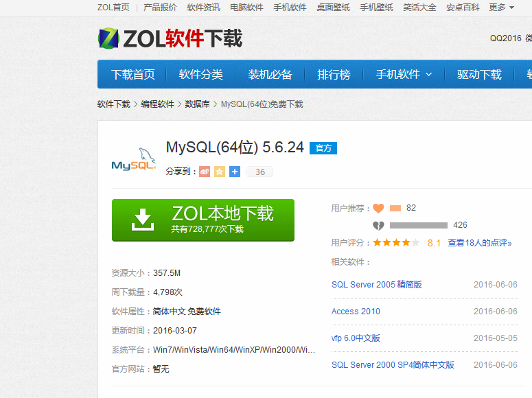Expand the 手机软件 menu chevron

coord(429,74)
